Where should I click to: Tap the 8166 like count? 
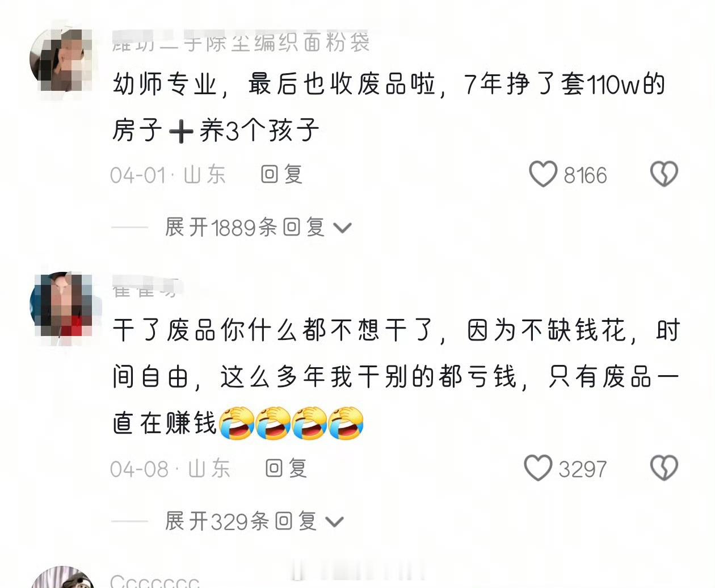585,175
